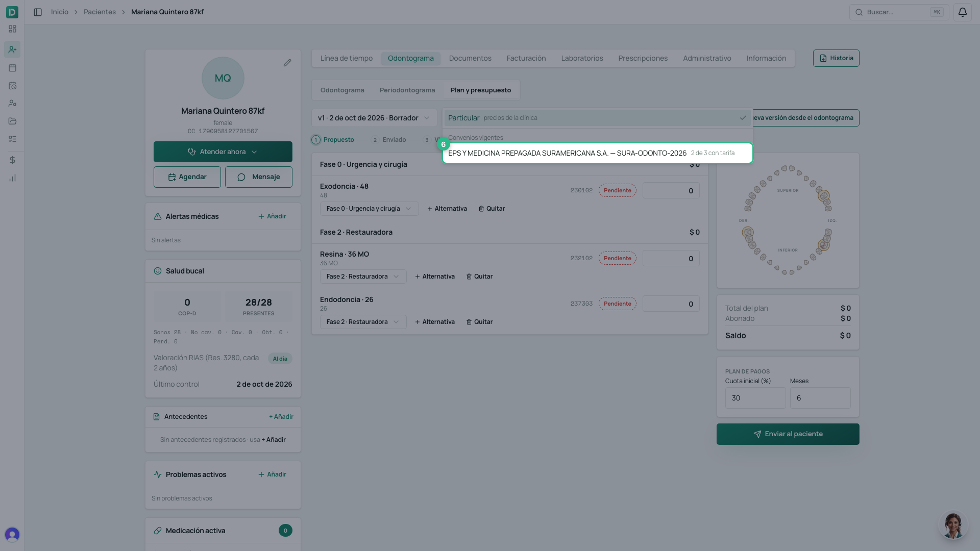The width and height of the screenshot is (980, 551).
Task: Click Enviar al paciente button
Action: [788, 434]
